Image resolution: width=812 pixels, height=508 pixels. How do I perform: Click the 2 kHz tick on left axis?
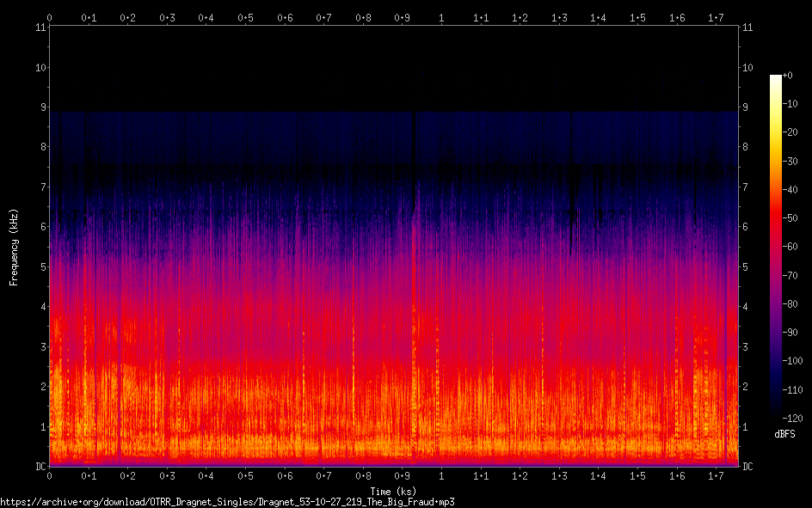coord(40,387)
